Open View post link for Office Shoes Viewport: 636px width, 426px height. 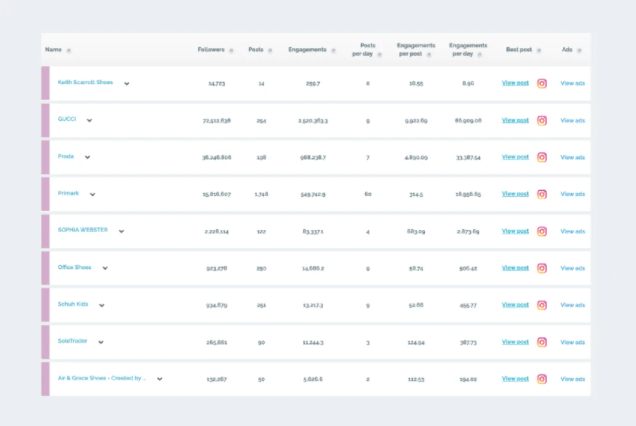[x=515, y=268]
